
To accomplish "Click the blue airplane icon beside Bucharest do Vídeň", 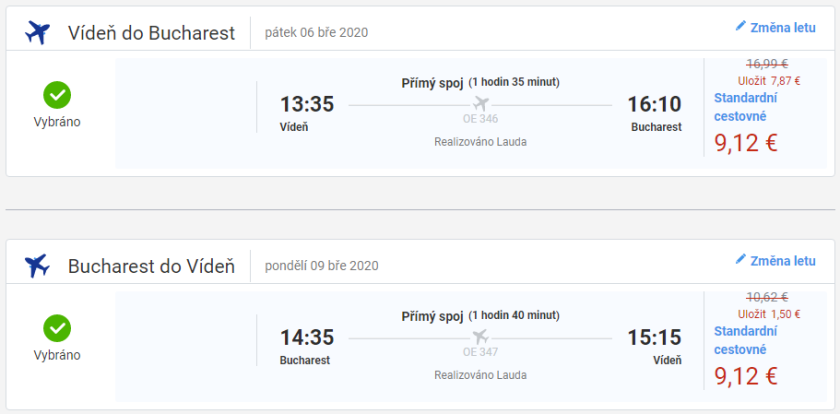I will point(37,266).
